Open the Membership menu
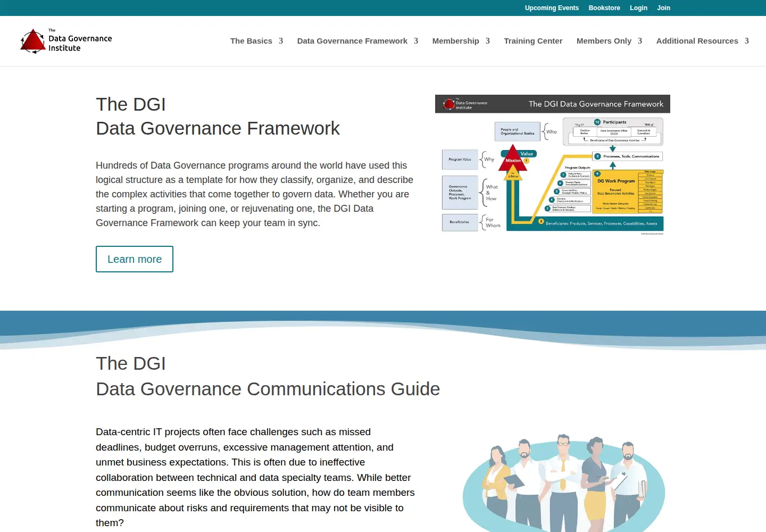Viewport: 766px width, 532px height. pyautogui.click(x=456, y=41)
